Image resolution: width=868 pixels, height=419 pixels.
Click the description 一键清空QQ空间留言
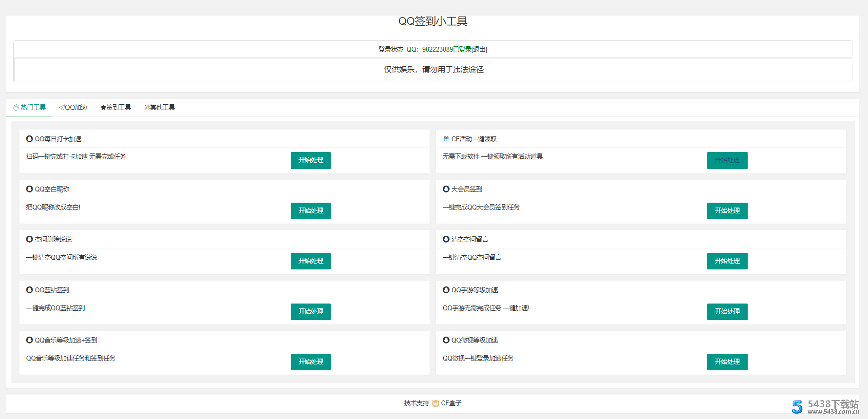[x=472, y=257]
